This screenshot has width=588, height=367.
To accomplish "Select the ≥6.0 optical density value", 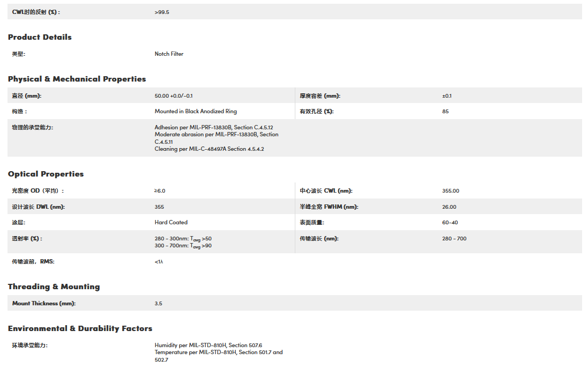I will (x=160, y=190).
